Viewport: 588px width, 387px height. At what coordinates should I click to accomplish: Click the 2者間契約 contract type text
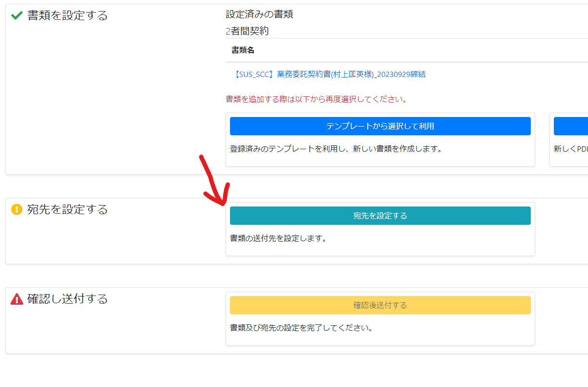point(247,31)
